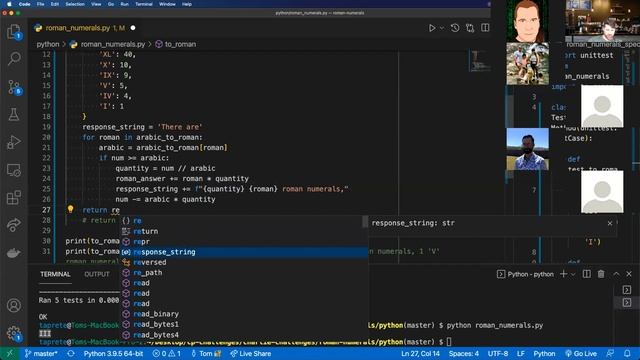640x360 pixels.
Task: Select the reversed suggestion
Action: click(x=244, y=262)
